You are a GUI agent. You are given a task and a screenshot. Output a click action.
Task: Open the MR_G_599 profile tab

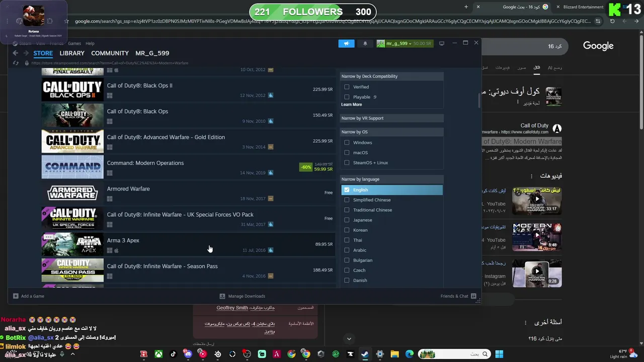click(x=152, y=53)
